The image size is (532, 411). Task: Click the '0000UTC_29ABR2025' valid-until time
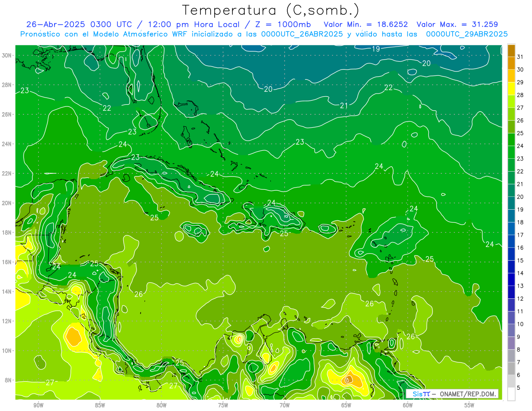point(466,34)
